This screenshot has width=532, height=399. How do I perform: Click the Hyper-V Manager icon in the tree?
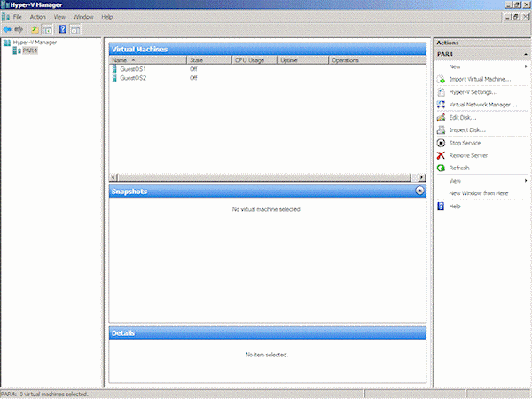click(x=7, y=43)
